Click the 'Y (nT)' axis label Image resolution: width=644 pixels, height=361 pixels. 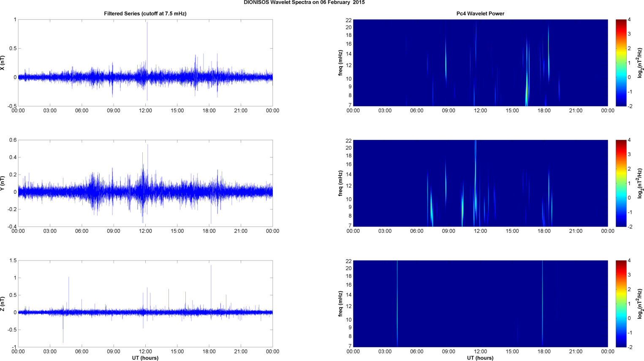pyautogui.click(x=3, y=183)
